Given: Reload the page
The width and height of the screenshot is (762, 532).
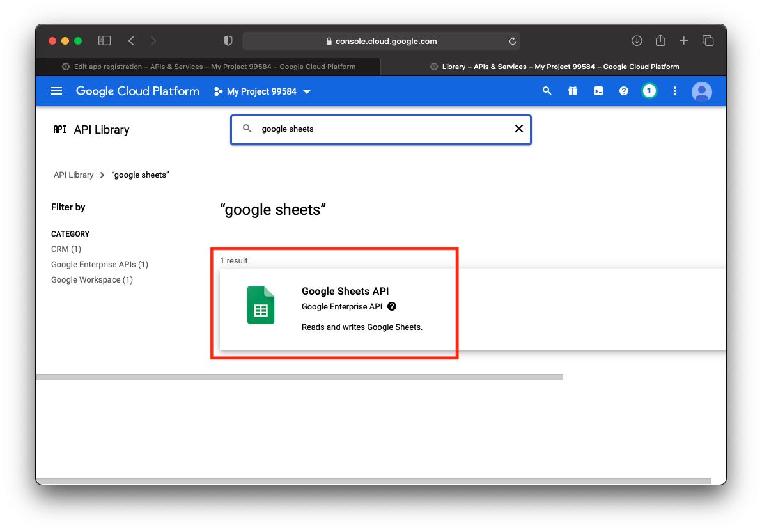Looking at the screenshot, I should [x=512, y=42].
